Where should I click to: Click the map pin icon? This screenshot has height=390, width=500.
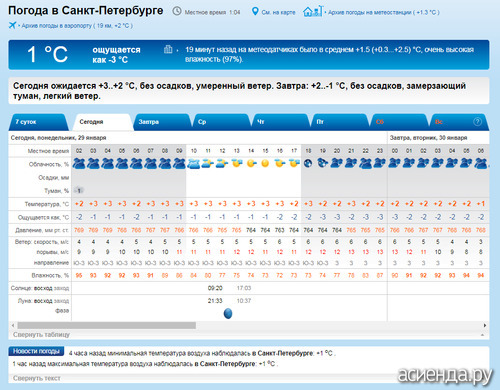click(x=255, y=11)
